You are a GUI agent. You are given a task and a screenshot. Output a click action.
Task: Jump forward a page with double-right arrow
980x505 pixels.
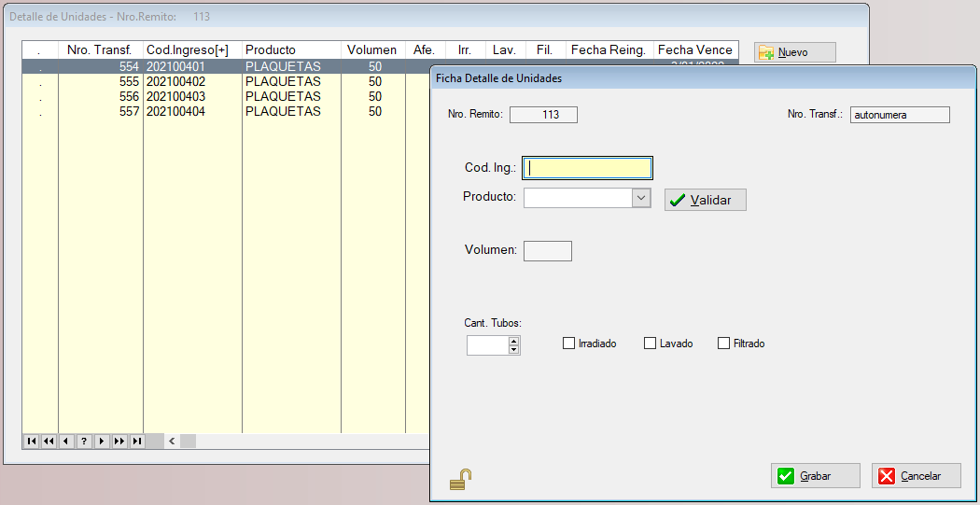[x=119, y=442]
